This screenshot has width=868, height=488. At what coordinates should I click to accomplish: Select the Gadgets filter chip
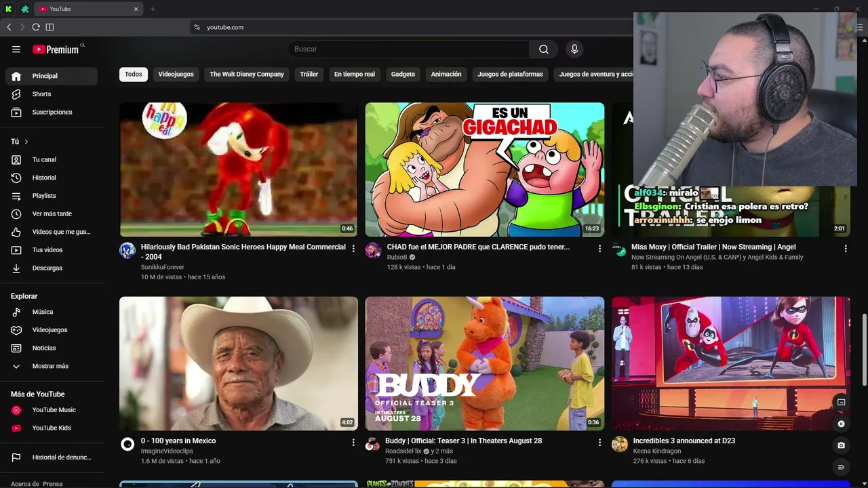403,74
